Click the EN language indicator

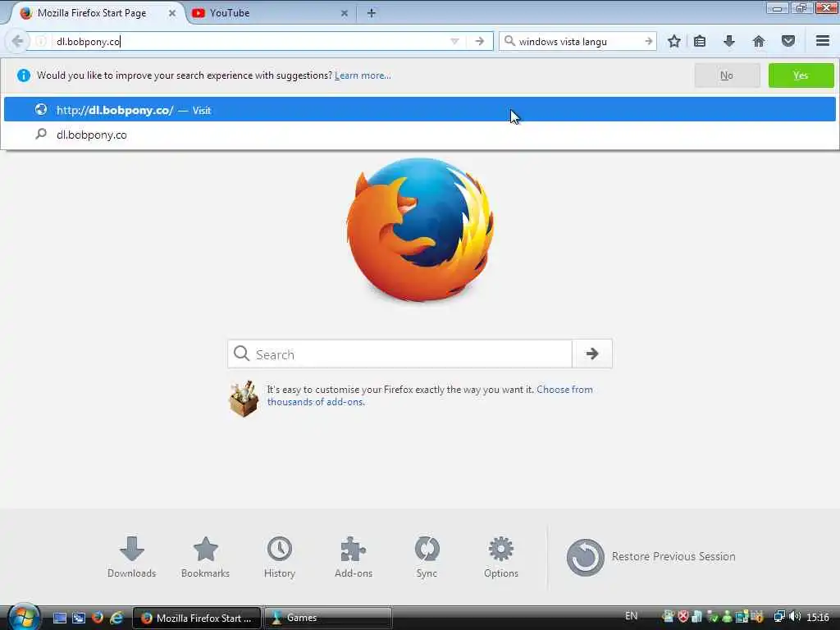pyautogui.click(x=631, y=616)
